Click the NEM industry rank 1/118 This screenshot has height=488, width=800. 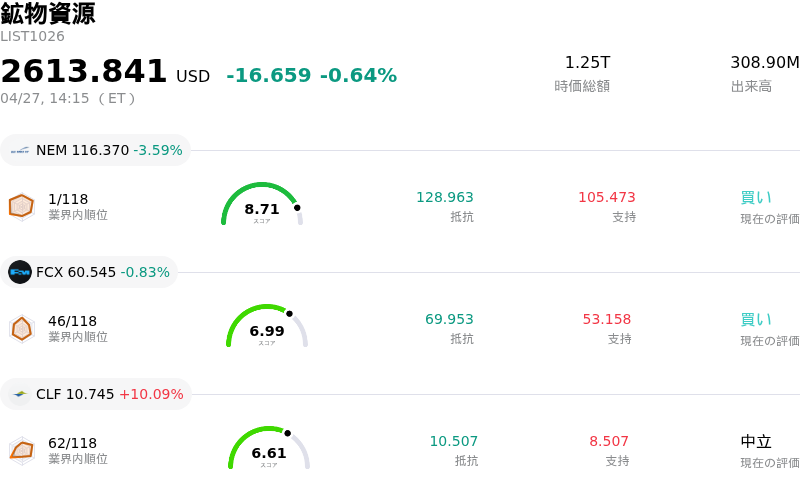point(68,199)
